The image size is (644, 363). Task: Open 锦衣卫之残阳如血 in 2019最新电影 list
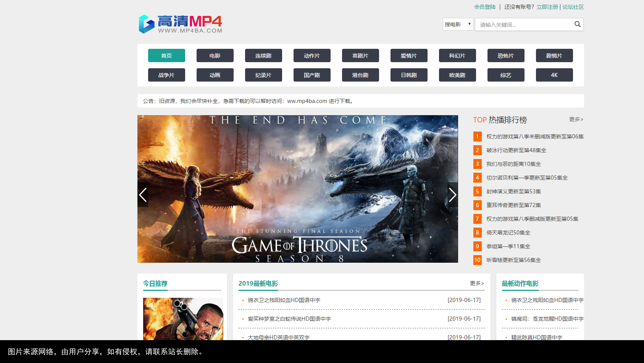coord(284,300)
